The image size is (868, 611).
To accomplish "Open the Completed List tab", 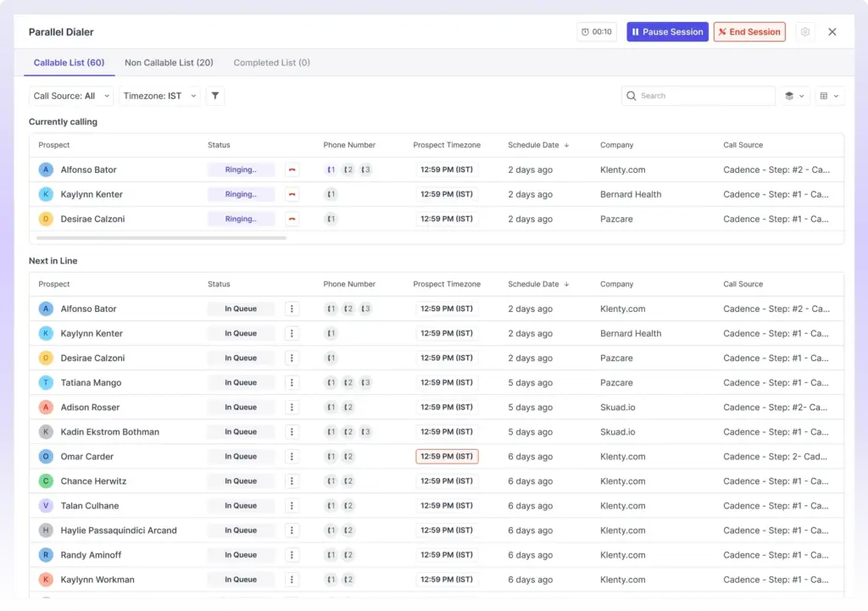I will click(x=271, y=62).
